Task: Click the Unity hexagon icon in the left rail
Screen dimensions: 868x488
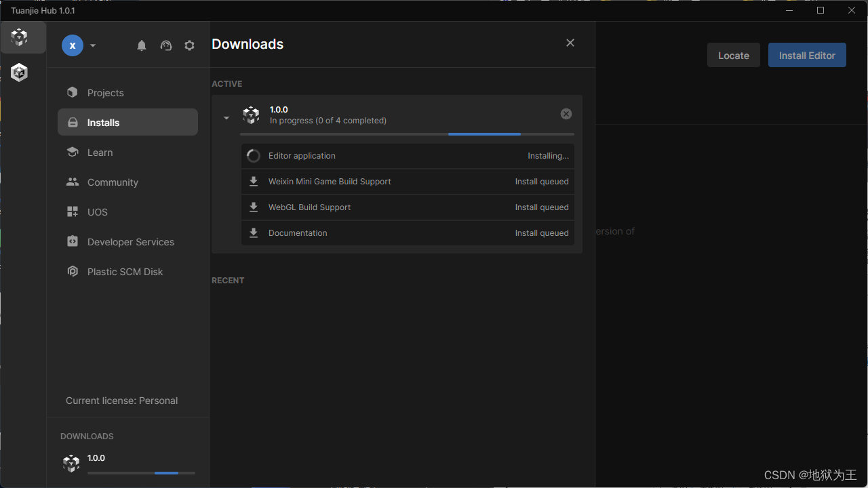Action: [20, 72]
